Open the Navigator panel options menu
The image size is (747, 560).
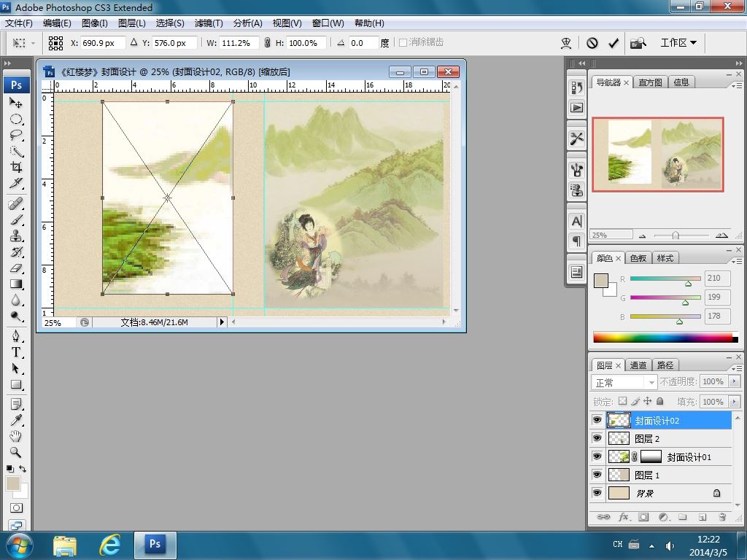pyautogui.click(x=737, y=86)
